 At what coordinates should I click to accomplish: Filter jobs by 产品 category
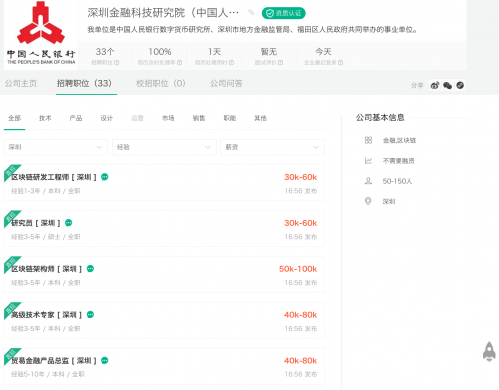tap(76, 118)
